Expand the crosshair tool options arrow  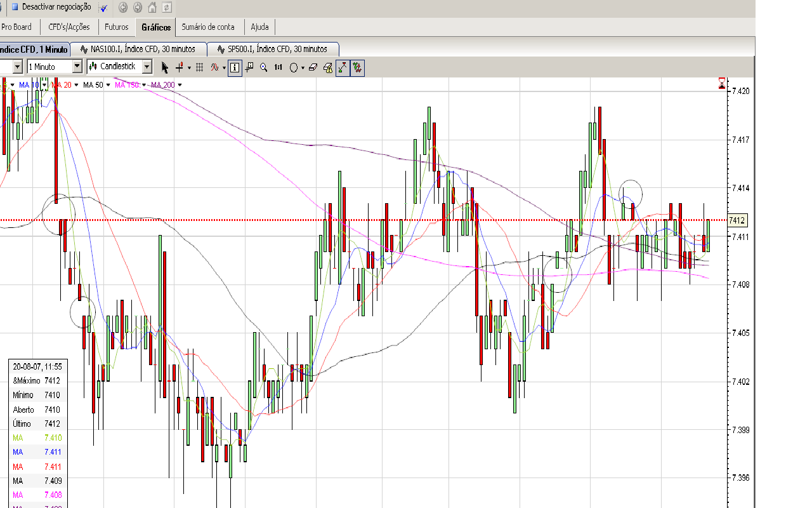coord(189,67)
